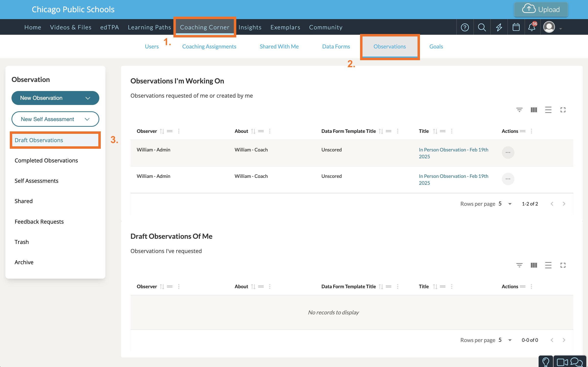The height and width of the screenshot is (367, 588).
Task: Click the Upload button
Action: 541,10
